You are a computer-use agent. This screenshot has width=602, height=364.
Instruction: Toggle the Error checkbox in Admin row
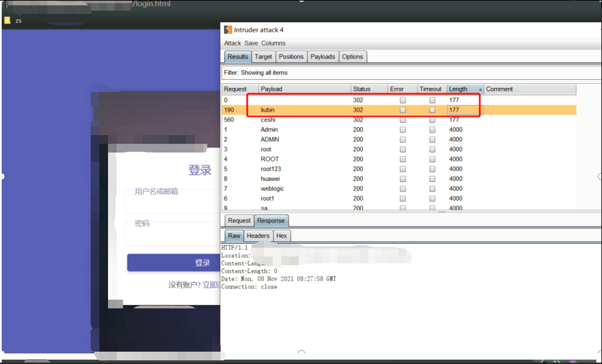tap(402, 130)
